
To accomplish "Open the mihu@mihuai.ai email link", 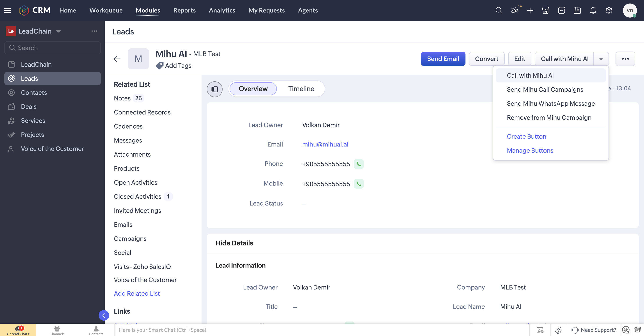I will tap(325, 145).
